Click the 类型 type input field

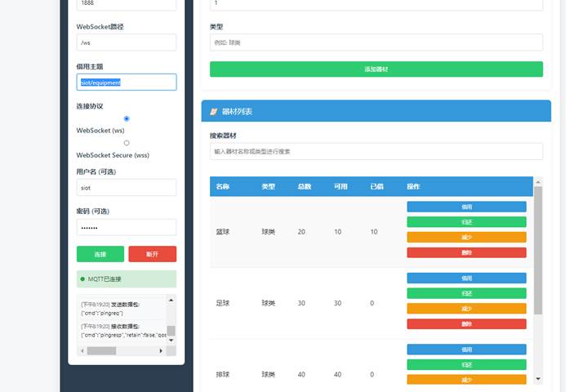(376, 42)
